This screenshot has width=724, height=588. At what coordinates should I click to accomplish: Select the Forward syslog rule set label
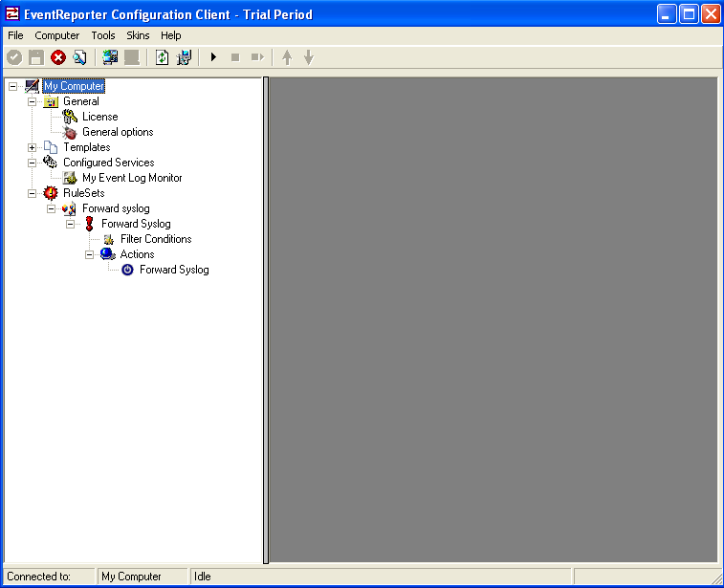tap(116, 208)
